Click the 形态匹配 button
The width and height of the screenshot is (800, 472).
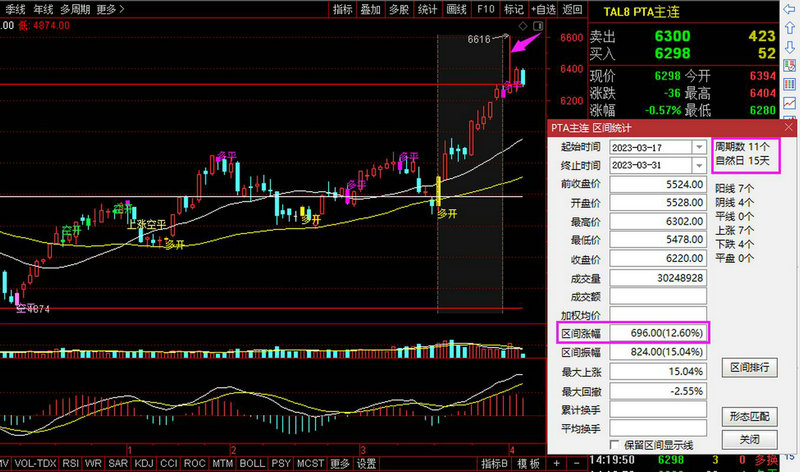[x=749, y=415]
